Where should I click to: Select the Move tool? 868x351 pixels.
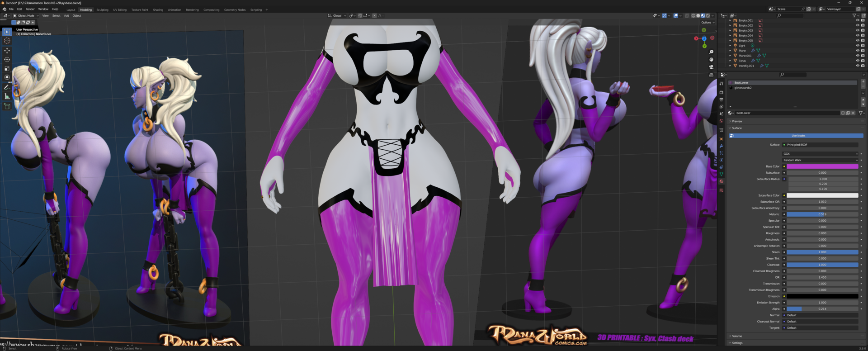(7, 51)
